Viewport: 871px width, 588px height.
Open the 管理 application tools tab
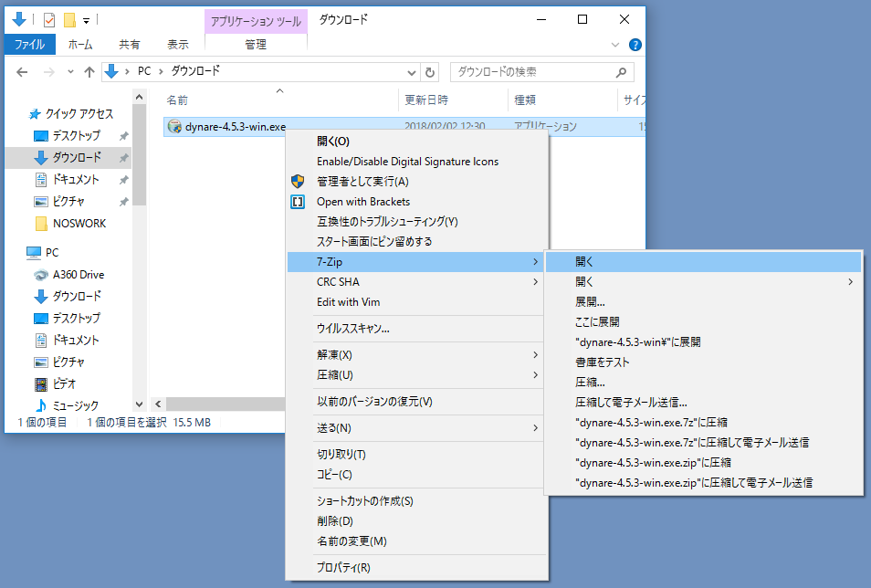pos(256,45)
